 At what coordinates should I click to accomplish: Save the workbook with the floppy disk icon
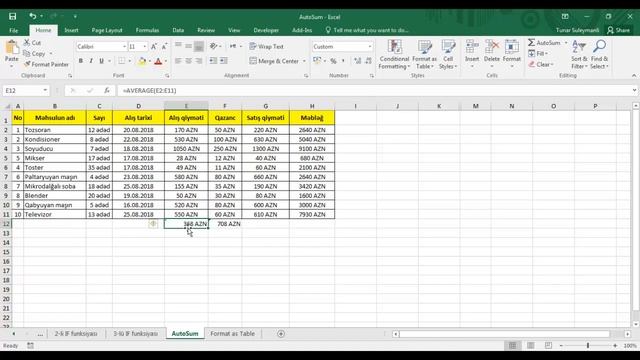(x=13, y=16)
